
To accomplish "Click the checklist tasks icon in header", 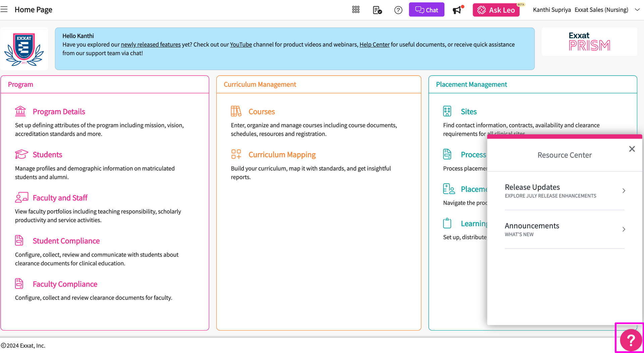I will 377,10.
